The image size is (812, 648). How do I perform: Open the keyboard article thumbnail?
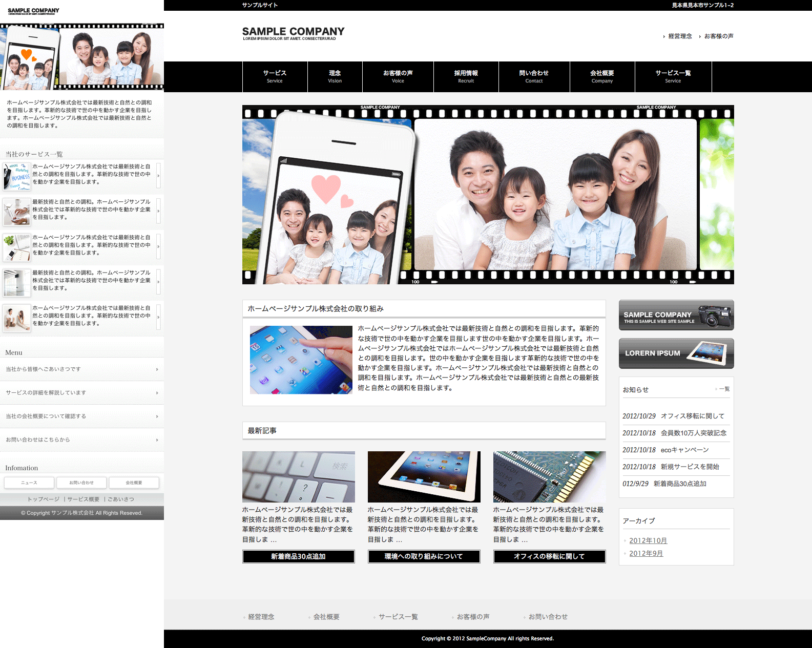tap(298, 476)
